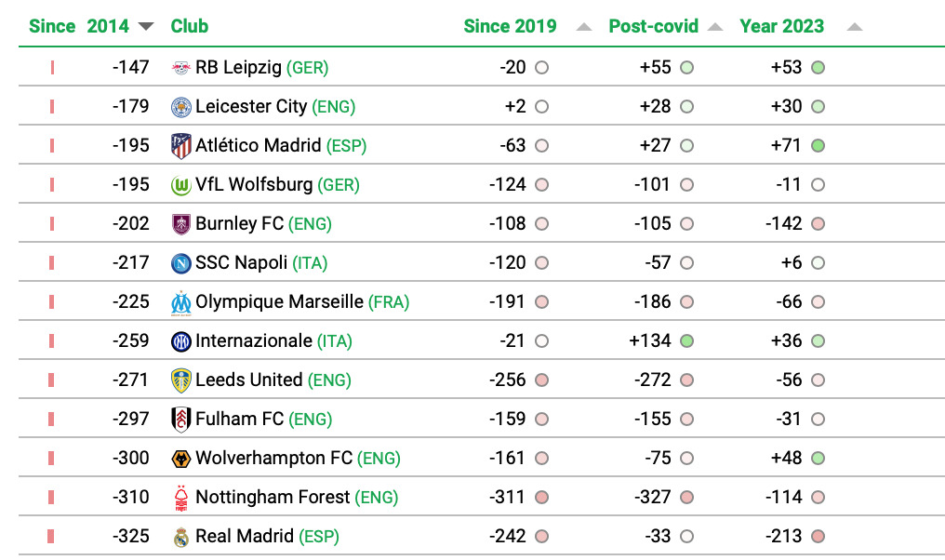The width and height of the screenshot is (945, 560).
Task: Click Atlético Madrid's green Year 2023 dot
Action: pyautogui.click(x=818, y=145)
